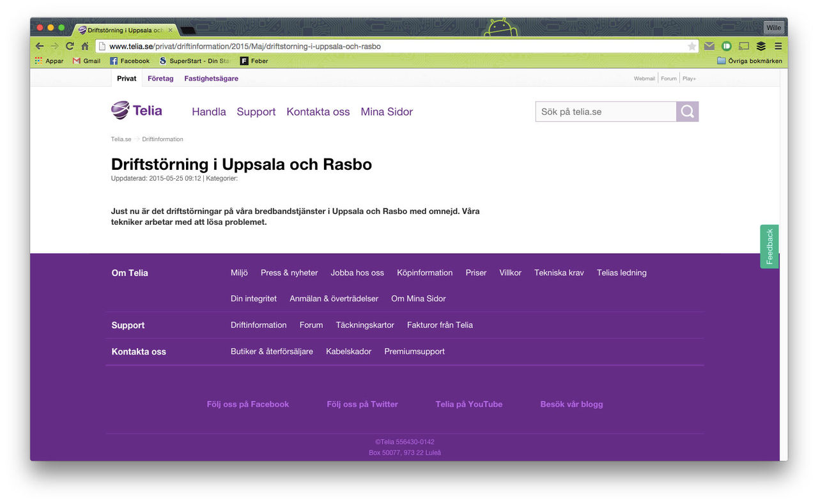The image size is (818, 504).
Task: Select the Privat tab
Action: (x=127, y=79)
